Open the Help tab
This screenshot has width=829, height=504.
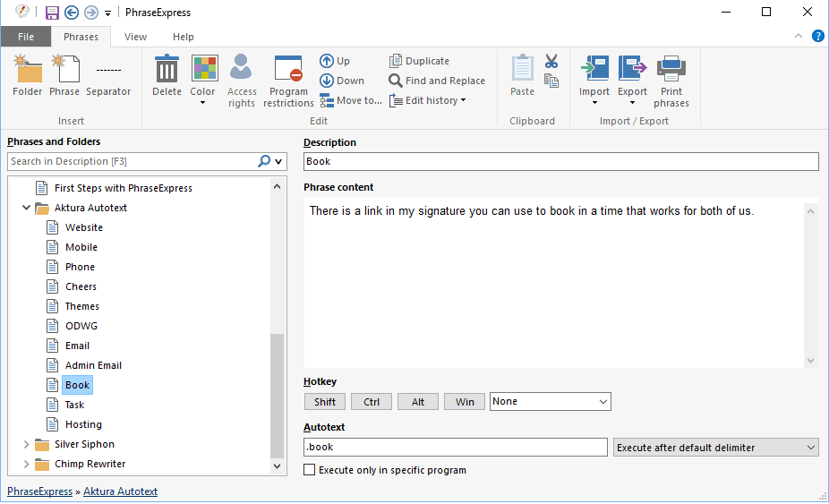click(183, 37)
